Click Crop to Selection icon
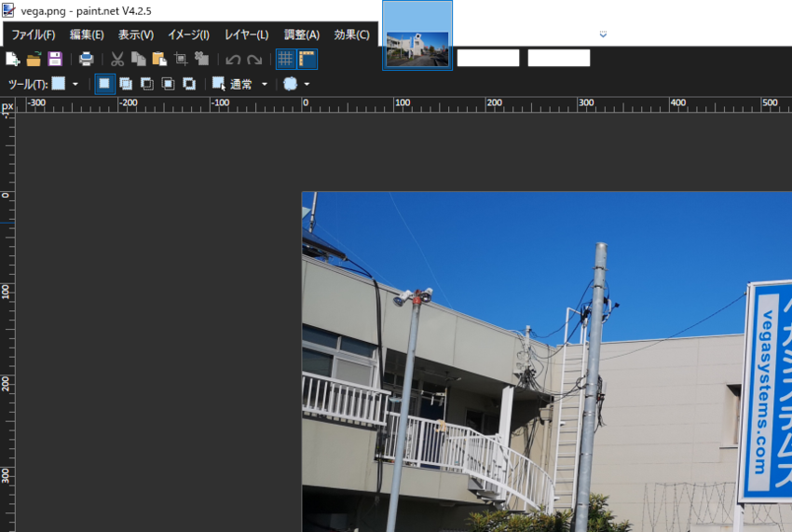The height and width of the screenshot is (532, 792). pos(181,59)
